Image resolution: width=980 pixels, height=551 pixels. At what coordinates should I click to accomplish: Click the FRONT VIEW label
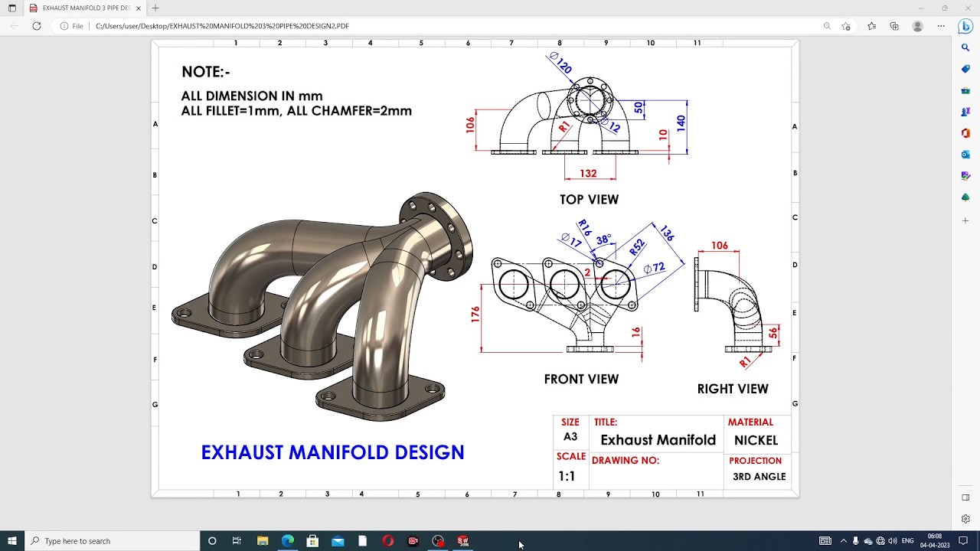coord(581,379)
